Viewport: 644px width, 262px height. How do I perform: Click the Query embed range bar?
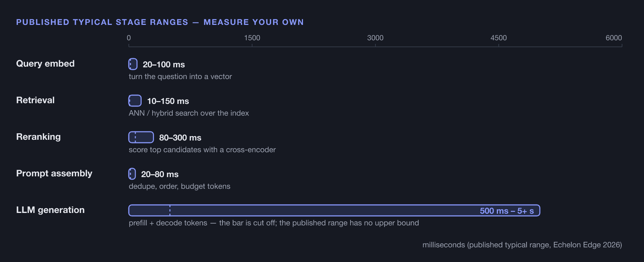tap(133, 64)
